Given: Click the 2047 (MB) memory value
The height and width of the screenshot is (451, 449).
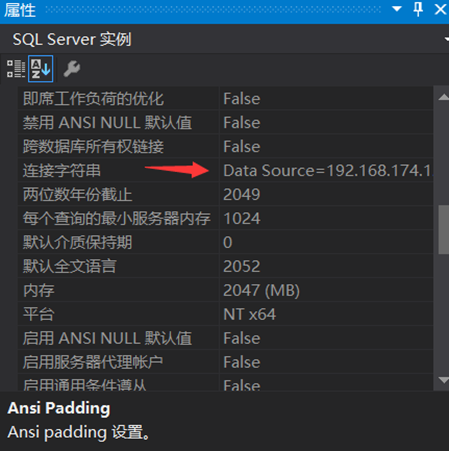Looking at the screenshot, I should (261, 290).
